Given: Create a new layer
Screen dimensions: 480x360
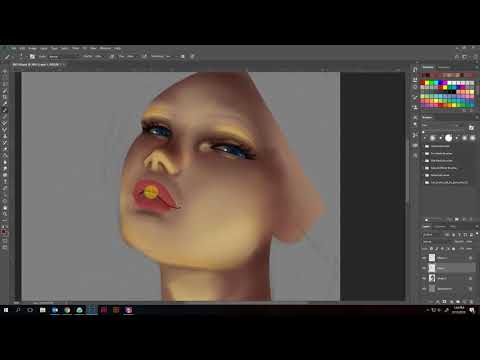Looking at the screenshot, I should pyautogui.click(x=464, y=301).
